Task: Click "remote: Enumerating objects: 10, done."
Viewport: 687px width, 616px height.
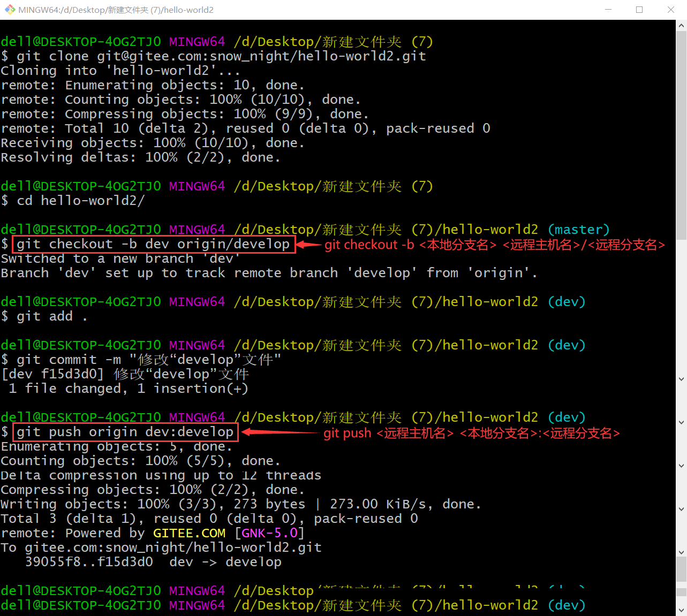Action: [x=153, y=85]
